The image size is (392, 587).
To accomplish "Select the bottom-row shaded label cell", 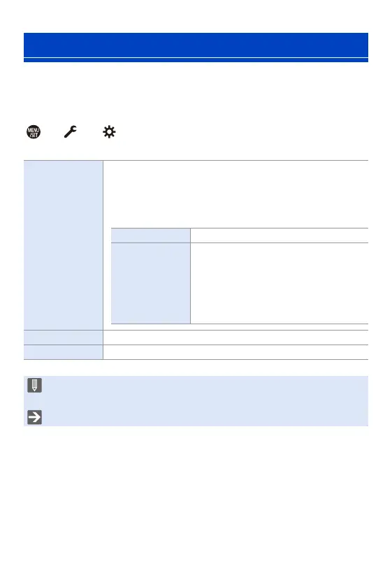I will [64, 352].
